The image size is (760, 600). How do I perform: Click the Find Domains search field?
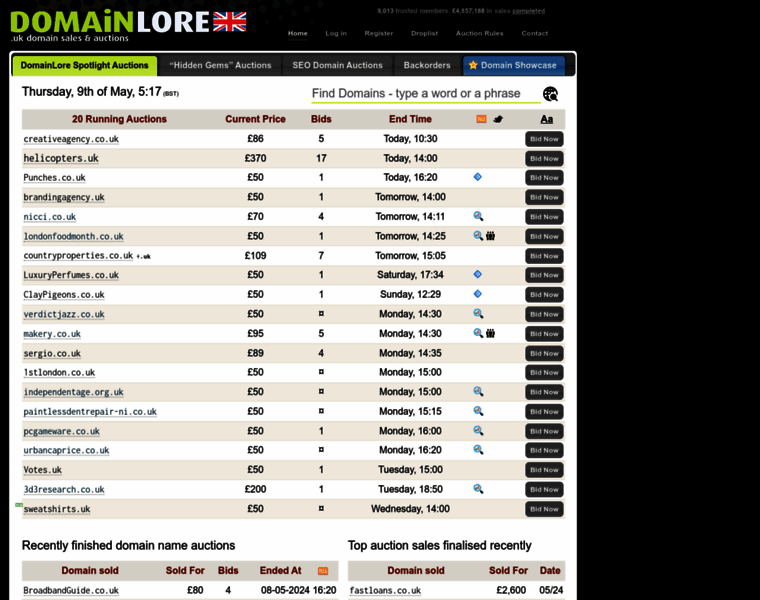point(426,94)
